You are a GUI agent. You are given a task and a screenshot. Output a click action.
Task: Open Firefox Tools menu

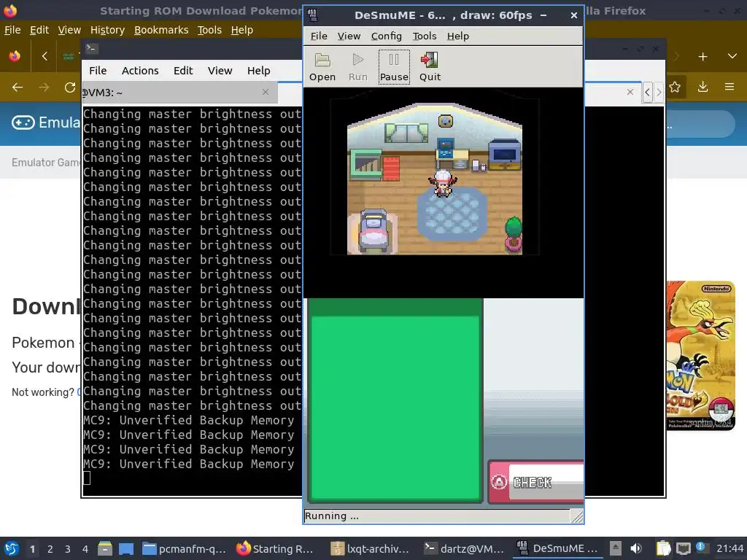(209, 30)
